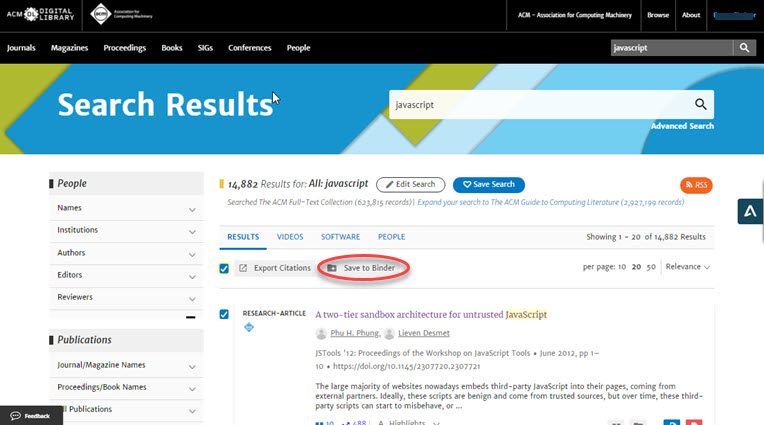Open the article DOI link 10.1145/2307720.2307721
The width and height of the screenshot is (764, 425).
point(407,367)
